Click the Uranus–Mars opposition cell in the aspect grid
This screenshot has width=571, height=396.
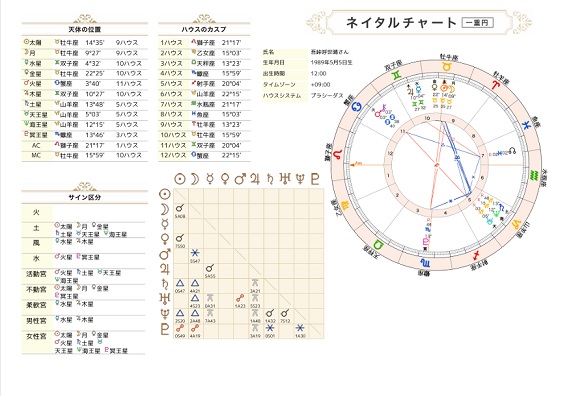240,301
